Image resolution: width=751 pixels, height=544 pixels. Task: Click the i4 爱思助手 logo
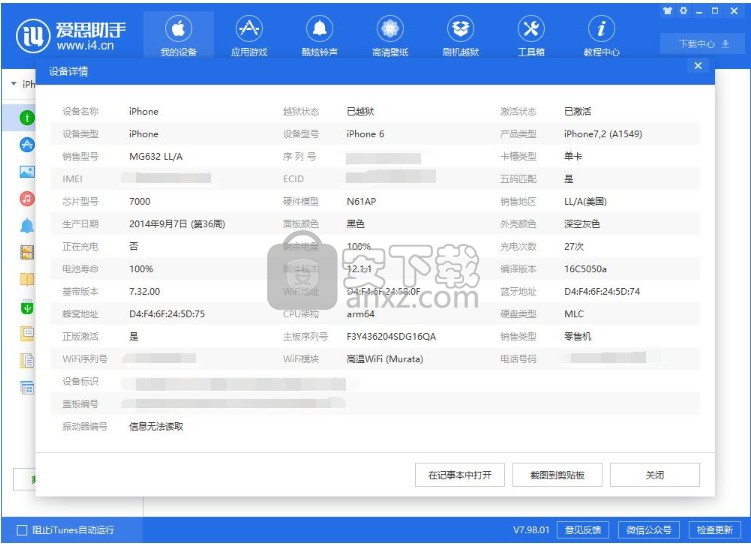point(71,35)
